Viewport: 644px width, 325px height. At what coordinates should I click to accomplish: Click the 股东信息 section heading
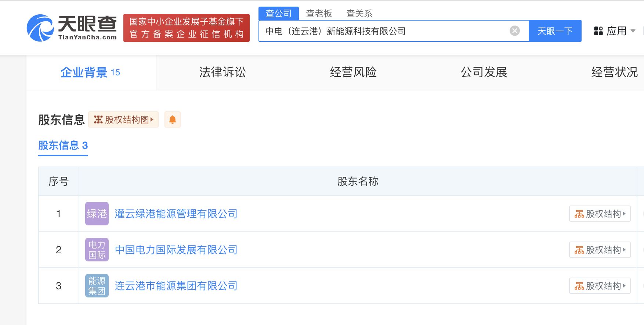tap(62, 119)
